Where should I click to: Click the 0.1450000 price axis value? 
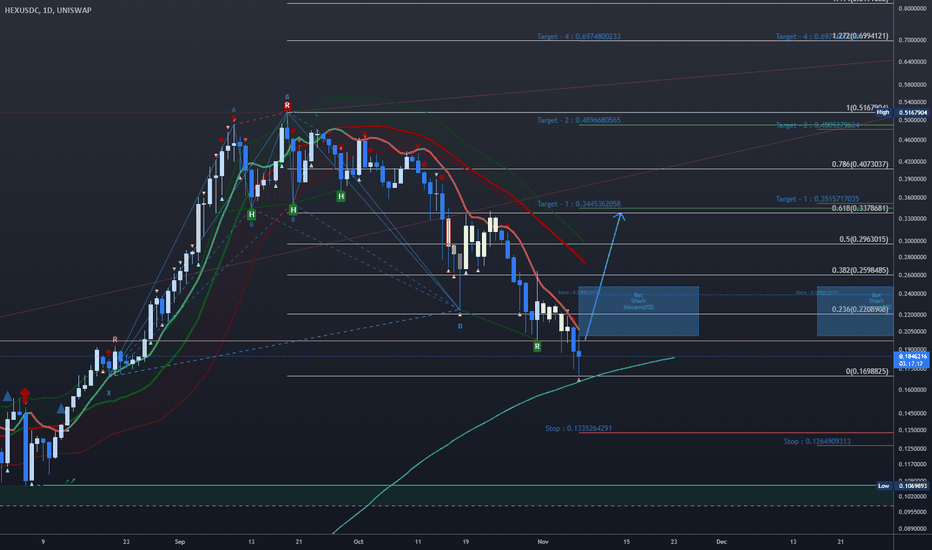click(912, 413)
